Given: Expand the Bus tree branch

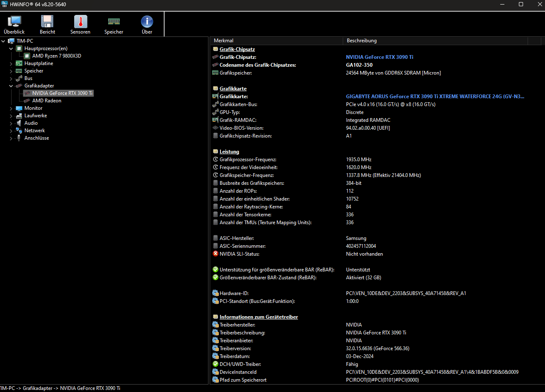Looking at the screenshot, I should click(11, 78).
